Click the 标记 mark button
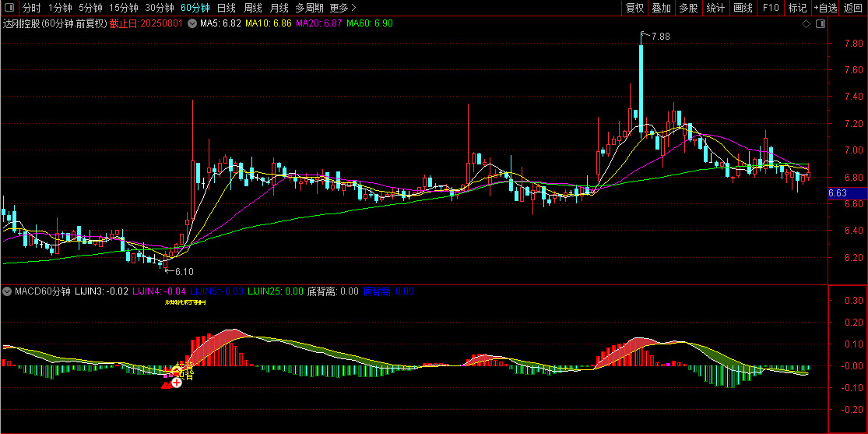 click(x=797, y=8)
